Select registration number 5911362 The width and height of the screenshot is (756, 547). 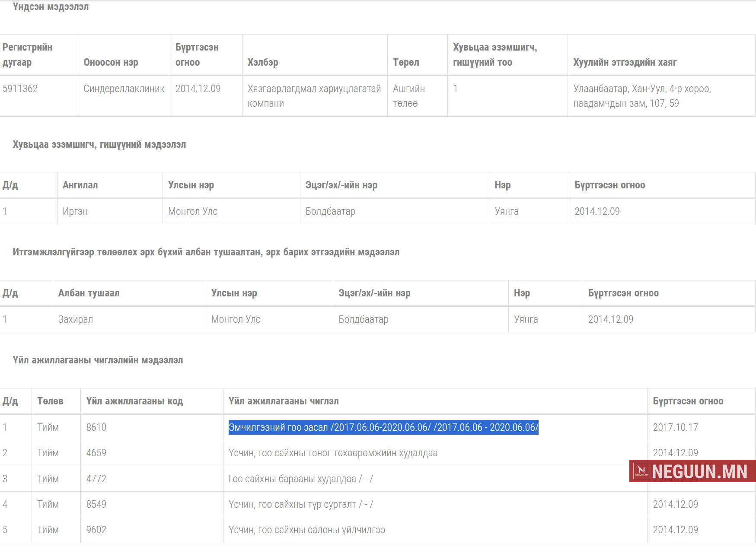coord(20,89)
